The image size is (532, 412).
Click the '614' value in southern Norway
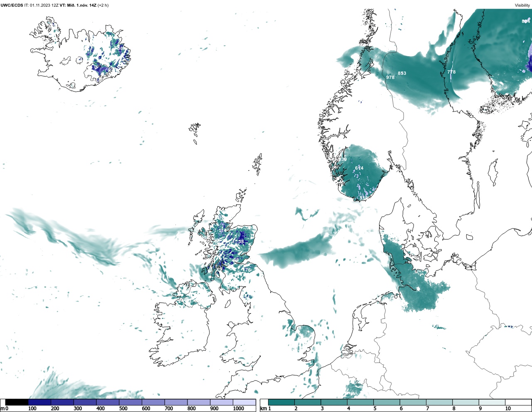tap(359, 168)
